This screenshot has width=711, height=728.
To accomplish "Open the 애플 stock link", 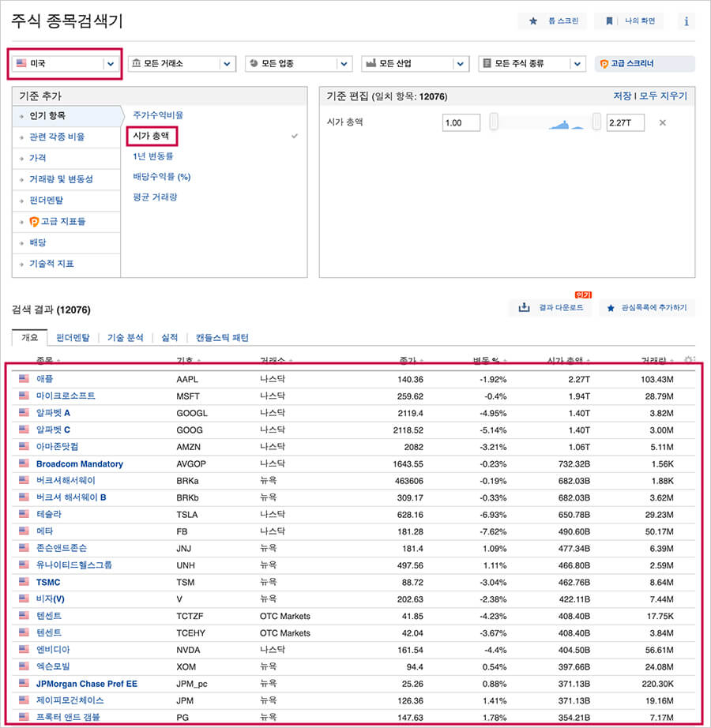I will click(x=44, y=379).
